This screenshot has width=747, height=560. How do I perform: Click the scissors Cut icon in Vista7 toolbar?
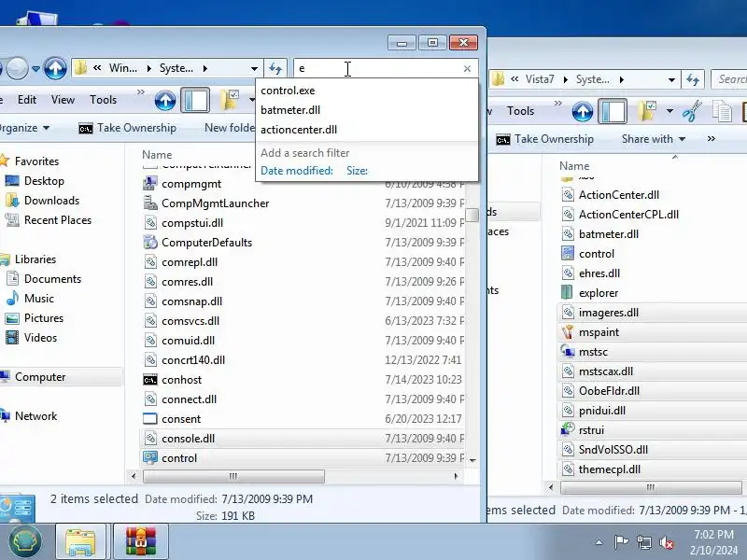click(x=692, y=111)
